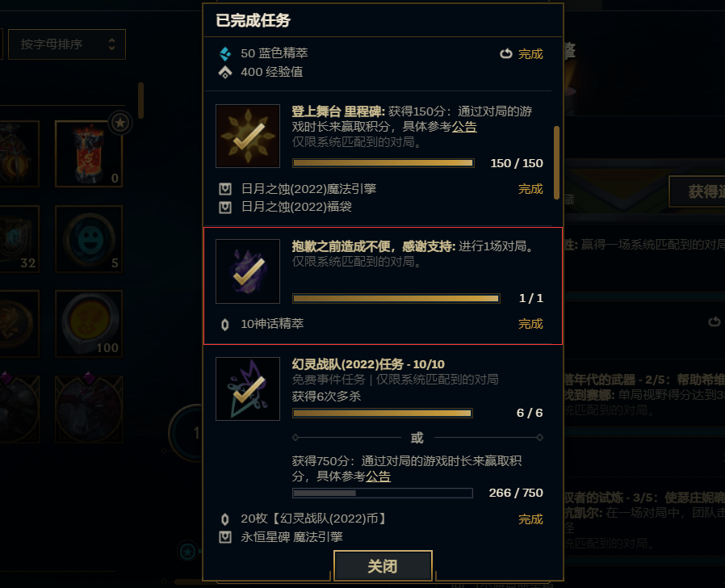Click the blue essence reward icon
Image resolution: width=725 pixels, height=588 pixels.
225,53
